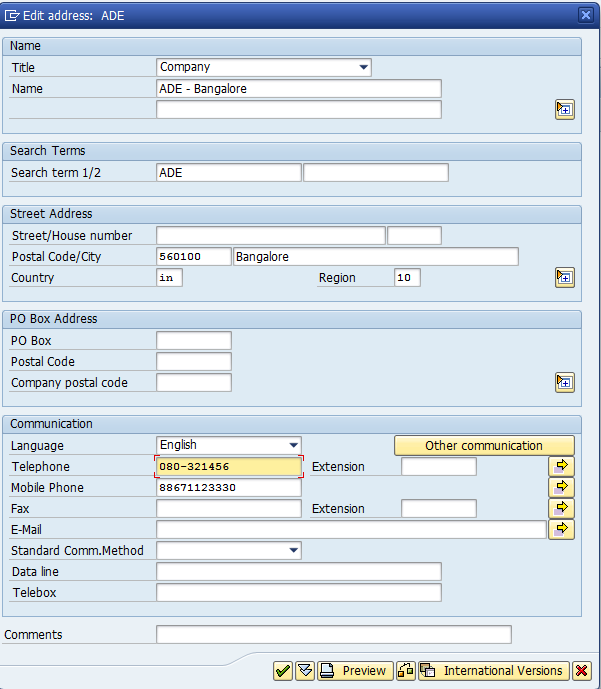Click the Fax Extension field

click(x=439, y=508)
